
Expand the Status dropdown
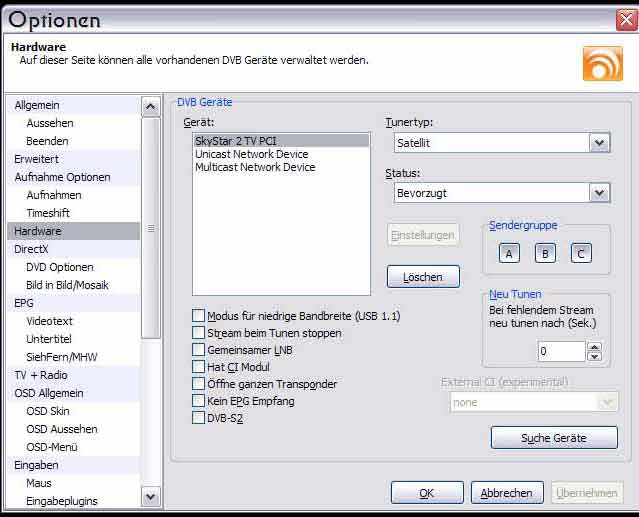pyautogui.click(x=599, y=193)
